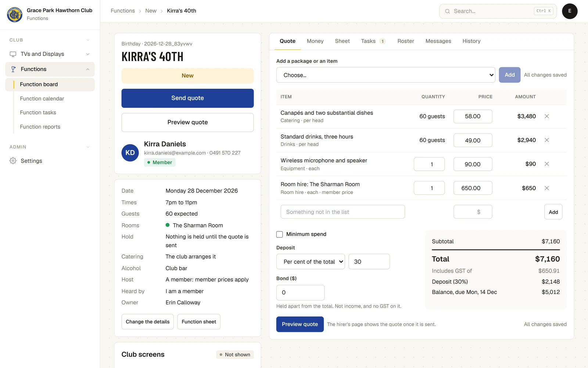Open Function calendar in sidebar
The height and width of the screenshot is (368, 588).
[42, 99]
